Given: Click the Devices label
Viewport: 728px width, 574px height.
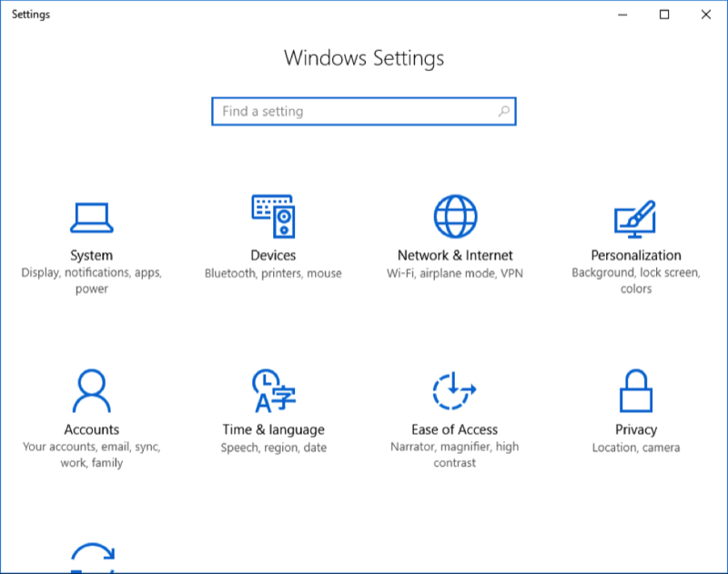Looking at the screenshot, I should pyautogui.click(x=273, y=256).
